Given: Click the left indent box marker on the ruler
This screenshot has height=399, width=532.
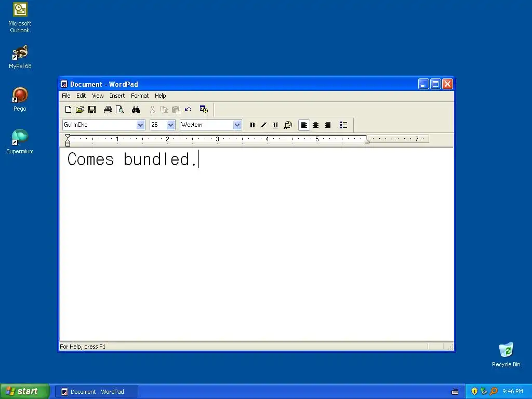Looking at the screenshot, I should pyautogui.click(x=68, y=145).
